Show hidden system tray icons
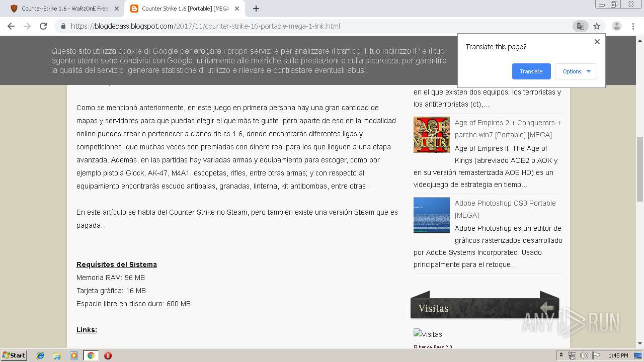 [561, 355]
